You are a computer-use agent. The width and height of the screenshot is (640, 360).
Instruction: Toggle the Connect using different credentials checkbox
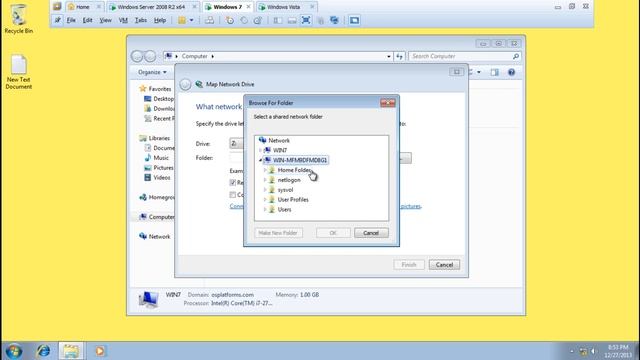pyautogui.click(x=233, y=195)
